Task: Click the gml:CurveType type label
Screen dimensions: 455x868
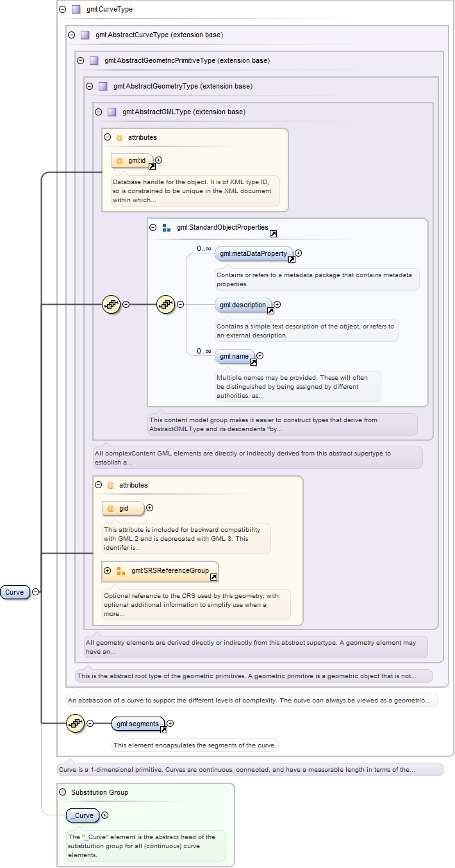Action: [x=110, y=10]
